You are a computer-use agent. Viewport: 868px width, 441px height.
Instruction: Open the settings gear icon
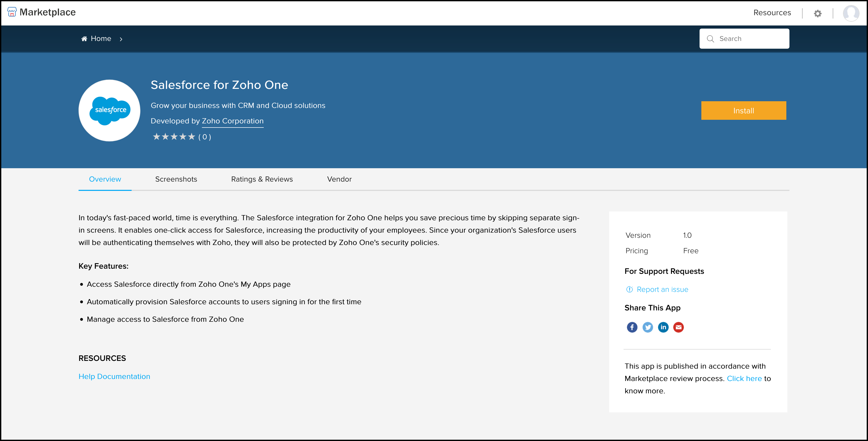click(x=818, y=13)
